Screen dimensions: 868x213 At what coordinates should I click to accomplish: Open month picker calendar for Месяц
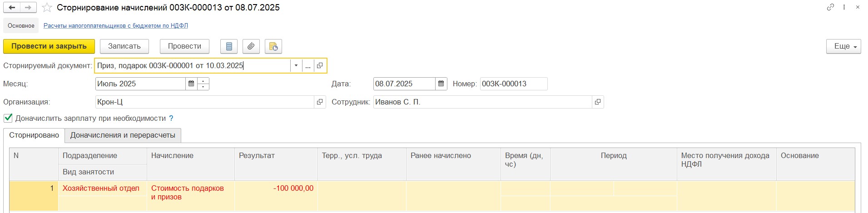191,84
